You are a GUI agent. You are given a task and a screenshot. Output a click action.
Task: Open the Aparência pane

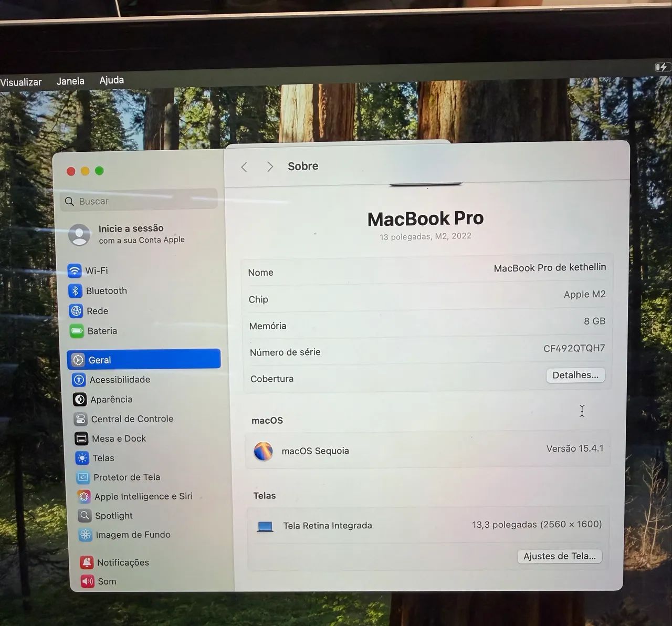(x=102, y=400)
